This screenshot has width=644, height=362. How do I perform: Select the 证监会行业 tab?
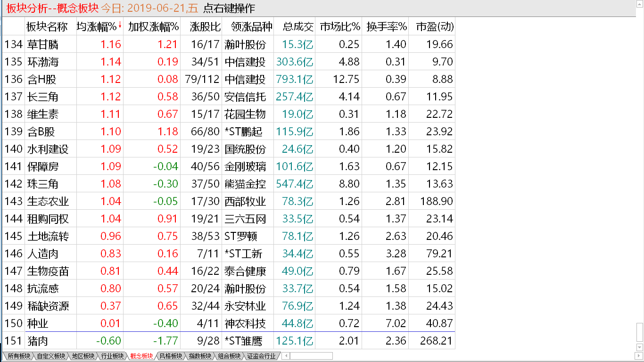[x=261, y=356]
